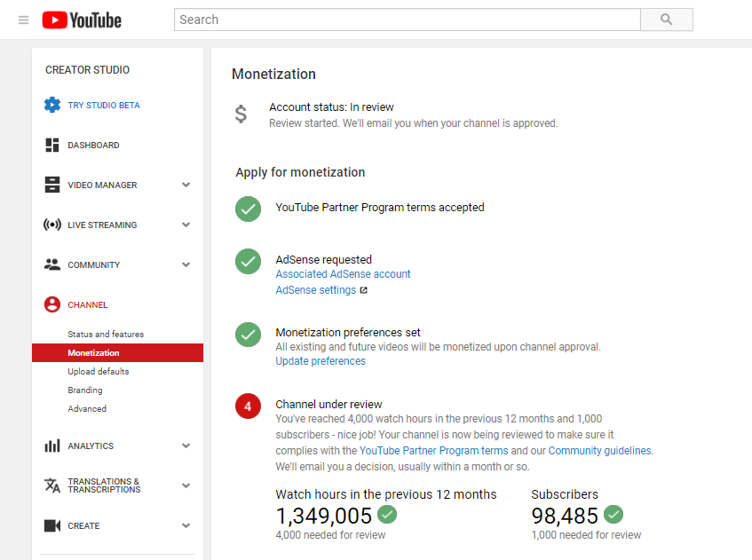
Task: Click the Analytics bar chart icon
Action: click(52, 446)
